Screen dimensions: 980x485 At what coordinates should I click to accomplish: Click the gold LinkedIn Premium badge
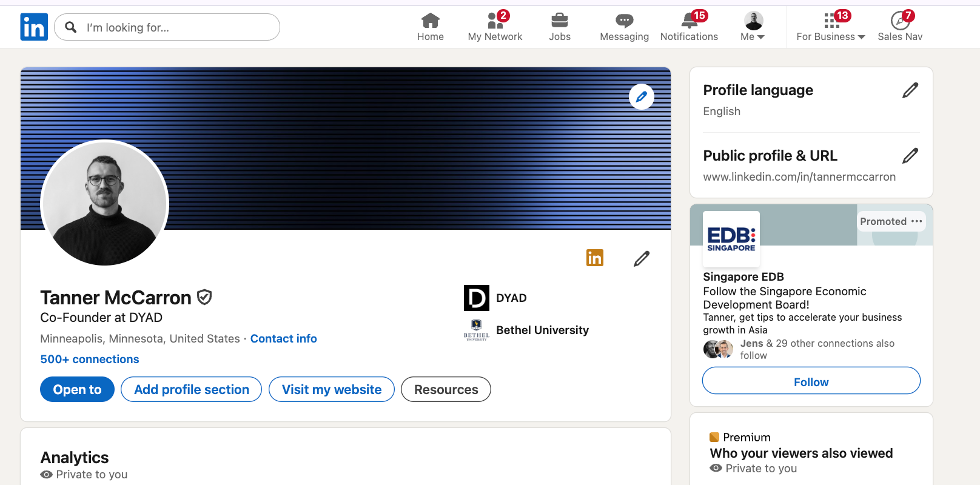pos(594,258)
